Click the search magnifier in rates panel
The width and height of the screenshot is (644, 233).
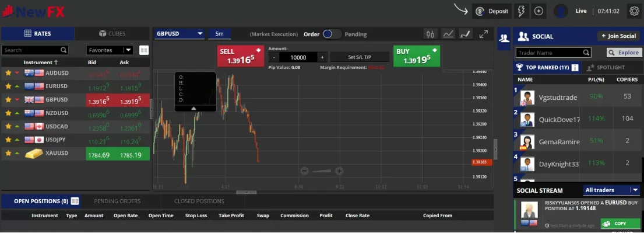coord(64,50)
